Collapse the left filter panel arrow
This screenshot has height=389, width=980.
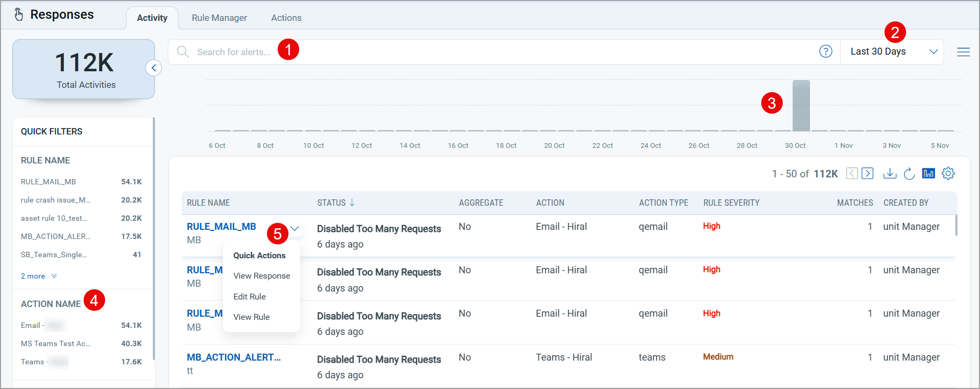click(x=154, y=68)
